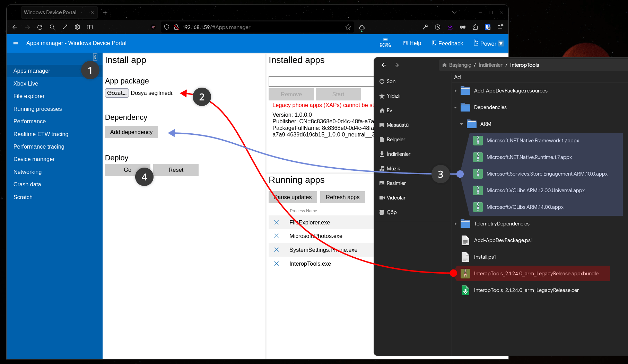Viewport: 628px width, 364px height.
Task: Expand the TelemetryDependencies folder
Action: tap(455, 224)
